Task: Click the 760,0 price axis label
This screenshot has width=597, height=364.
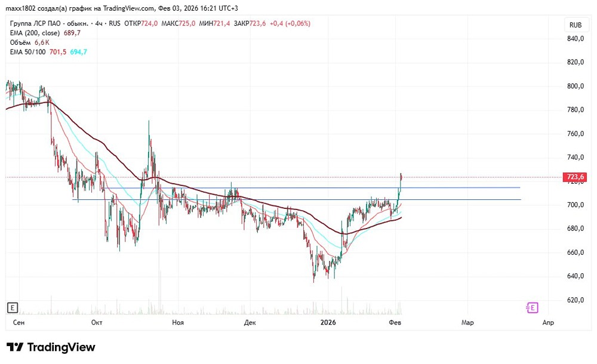Action: point(576,134)
